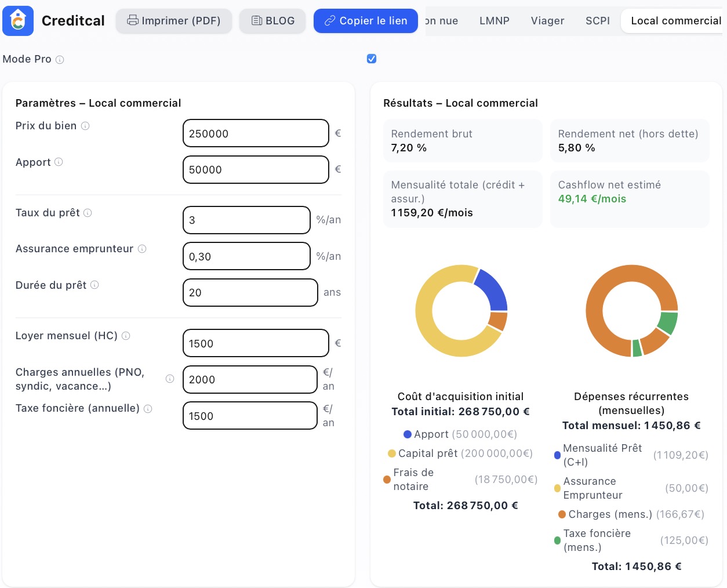This screenshot has height=588, width=727.
Task: Click the info icon for Durée du prêt
Action: [x=94, y=285]
